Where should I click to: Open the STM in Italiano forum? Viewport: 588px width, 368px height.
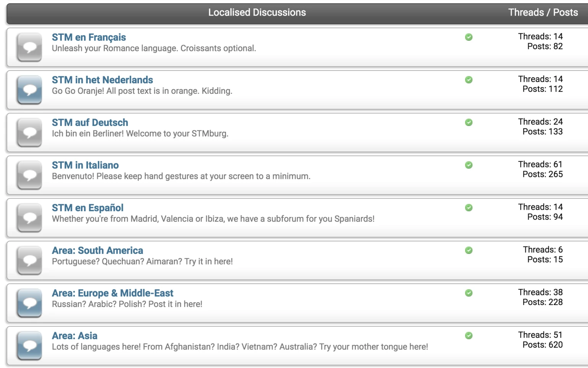coord(85,165)
